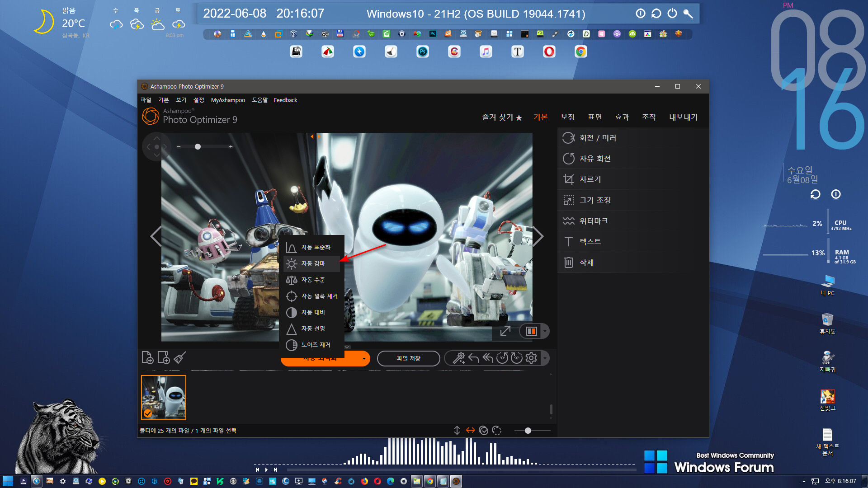Open the MyAshampoo menu
This screenshot has height=488, width=868.
click(228, 100)
